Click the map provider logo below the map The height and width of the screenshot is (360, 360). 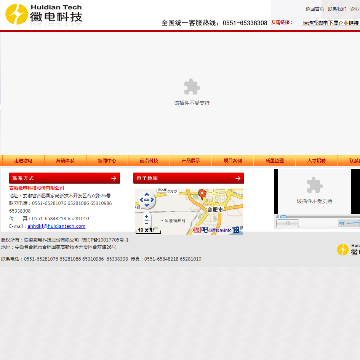tap(216, 230)
